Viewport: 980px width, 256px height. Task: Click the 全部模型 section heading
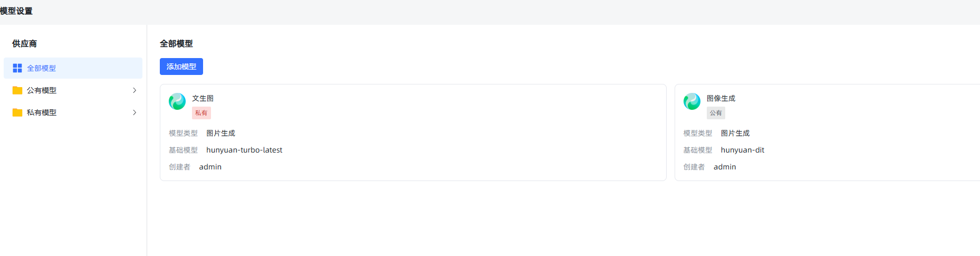click(176, 44)
